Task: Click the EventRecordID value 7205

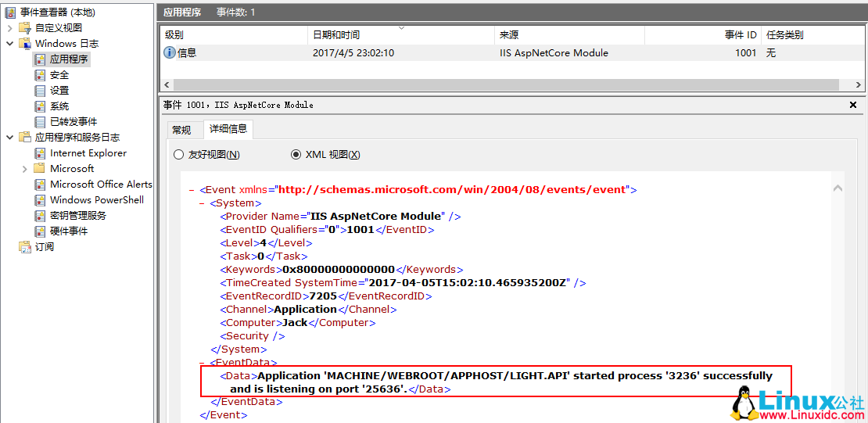Action: (323, 296)
